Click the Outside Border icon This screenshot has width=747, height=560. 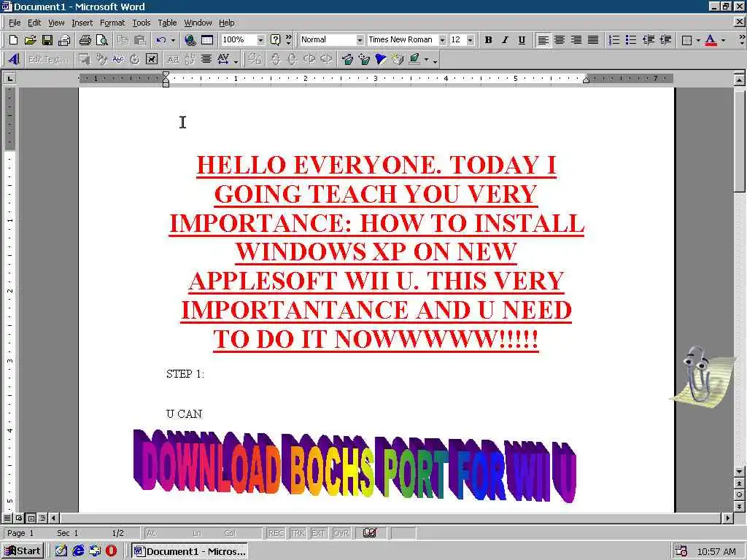click(x=686, y=40)
